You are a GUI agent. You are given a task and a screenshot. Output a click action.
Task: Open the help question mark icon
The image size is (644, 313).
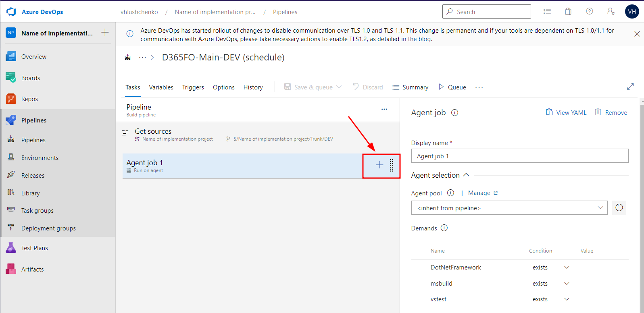click(x=589, y=12)
